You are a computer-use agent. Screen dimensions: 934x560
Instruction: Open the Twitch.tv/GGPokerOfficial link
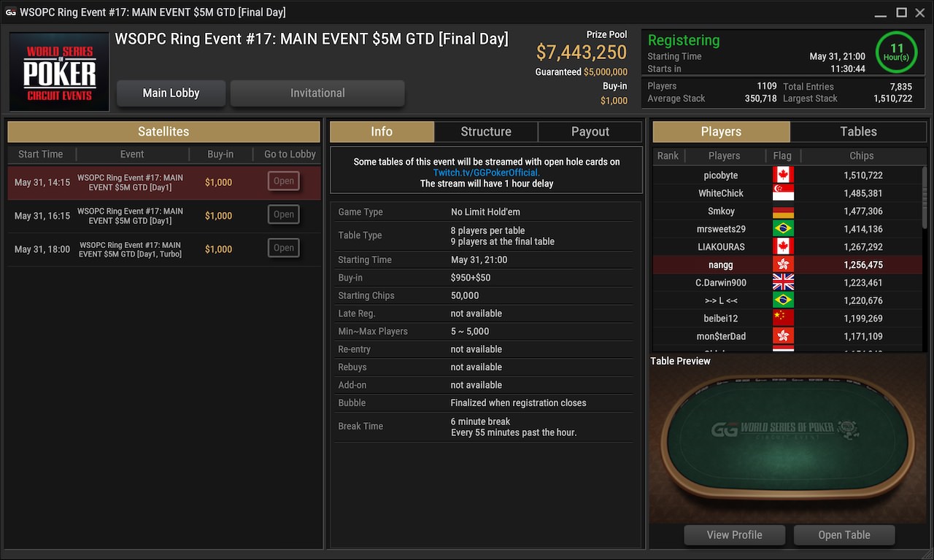tap(487, 173)
